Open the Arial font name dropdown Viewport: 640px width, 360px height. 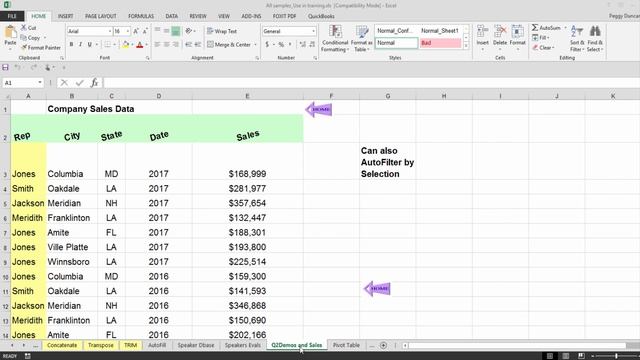pyautogui.click(x=110, y=31)
